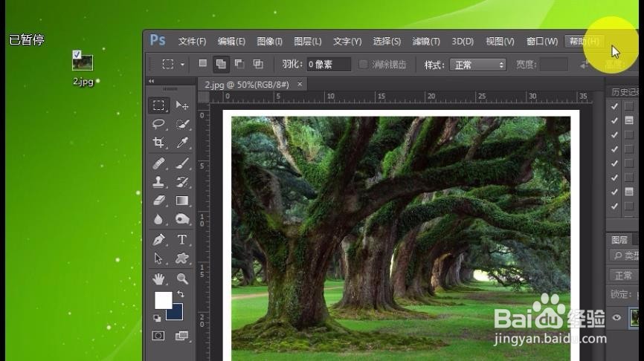Select the Blur tool
Image resolution: width=644 pixels, height=361 pixels.
(158, 219)
